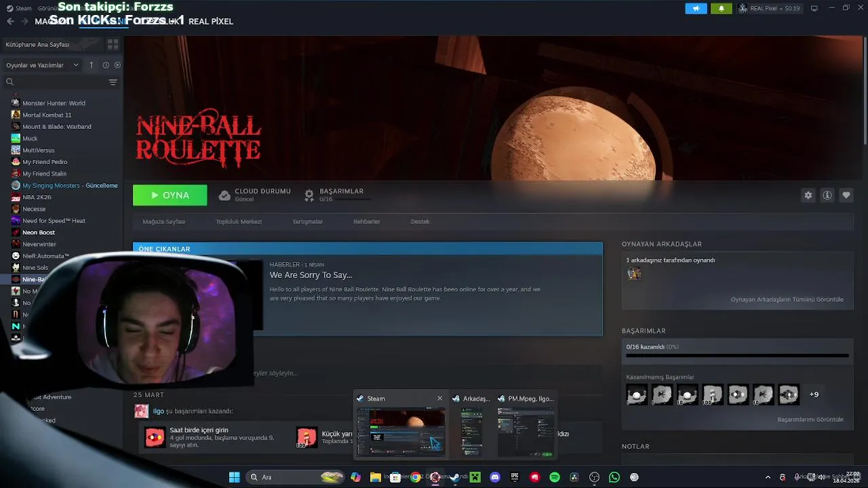868x488 pixels.
Task: Click the Ilgo user name link
Action: click(x=158, y=411)
